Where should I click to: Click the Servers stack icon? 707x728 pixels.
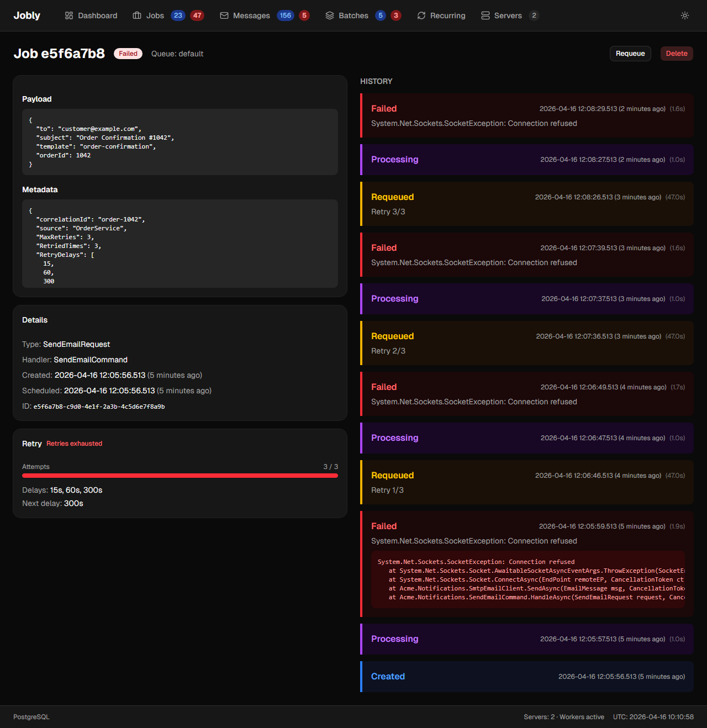tap(486, 15)
